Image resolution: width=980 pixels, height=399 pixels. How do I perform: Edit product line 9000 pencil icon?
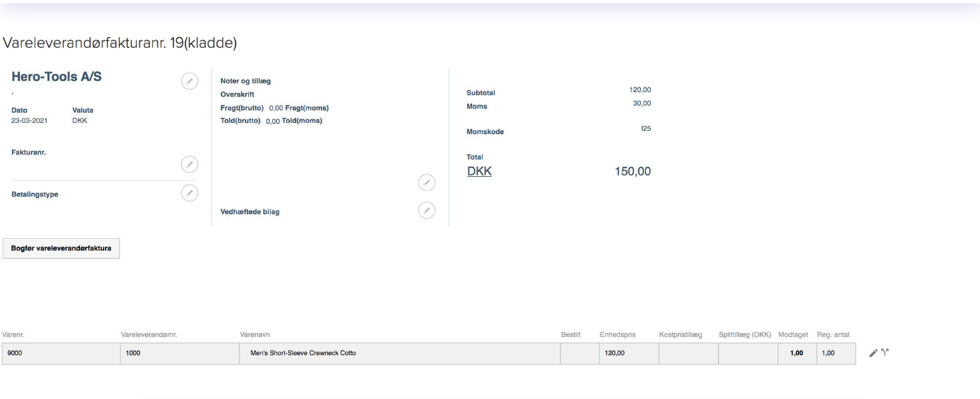pos(873,353)
